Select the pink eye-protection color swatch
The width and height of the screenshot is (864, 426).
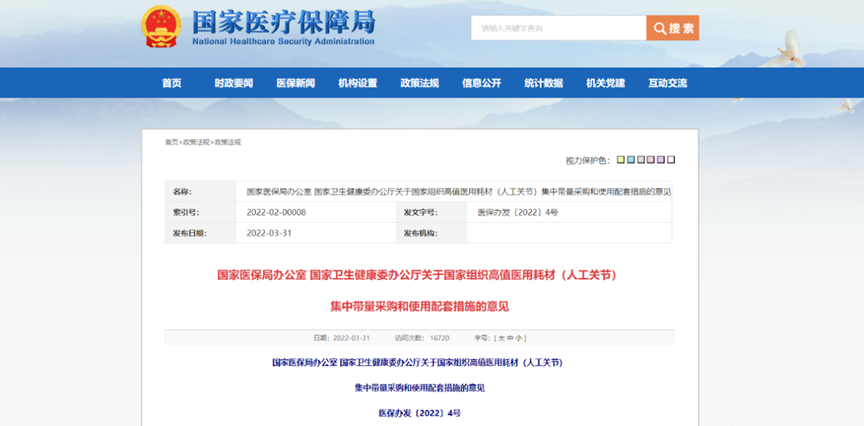651,160
